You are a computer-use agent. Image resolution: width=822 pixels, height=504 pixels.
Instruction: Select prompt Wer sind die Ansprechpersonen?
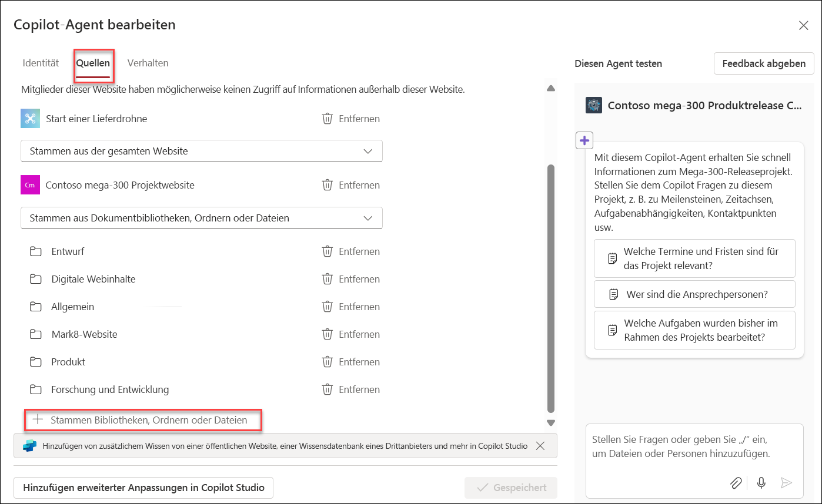click(x=694, y=294)
